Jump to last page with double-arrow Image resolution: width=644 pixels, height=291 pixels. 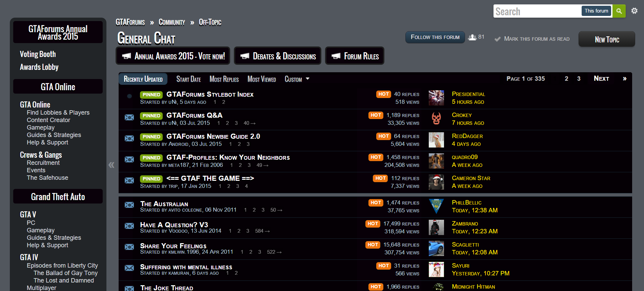tap(625, 79)
